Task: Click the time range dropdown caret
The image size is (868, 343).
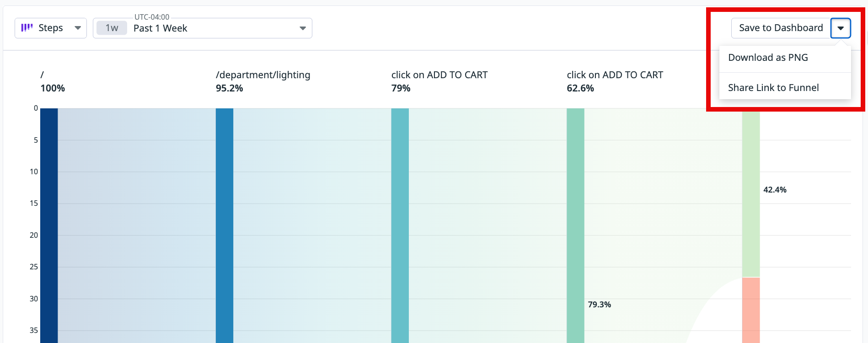Action: (x=302, y=28)
